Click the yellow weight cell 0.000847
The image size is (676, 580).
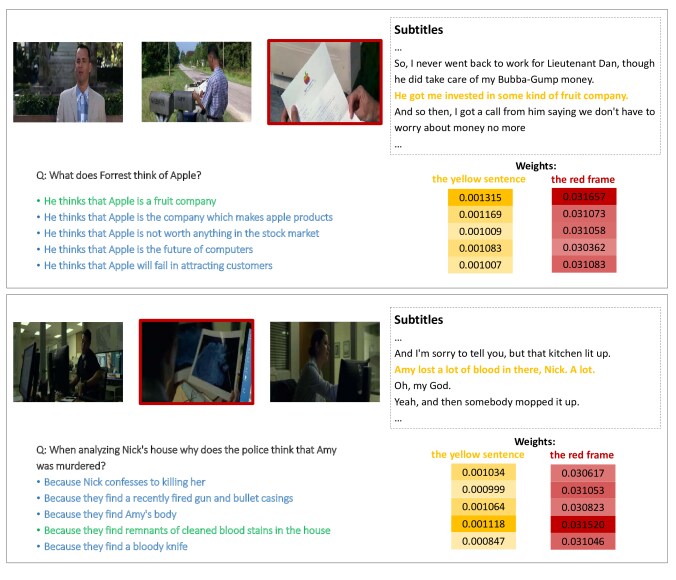[x=483, y=541]
